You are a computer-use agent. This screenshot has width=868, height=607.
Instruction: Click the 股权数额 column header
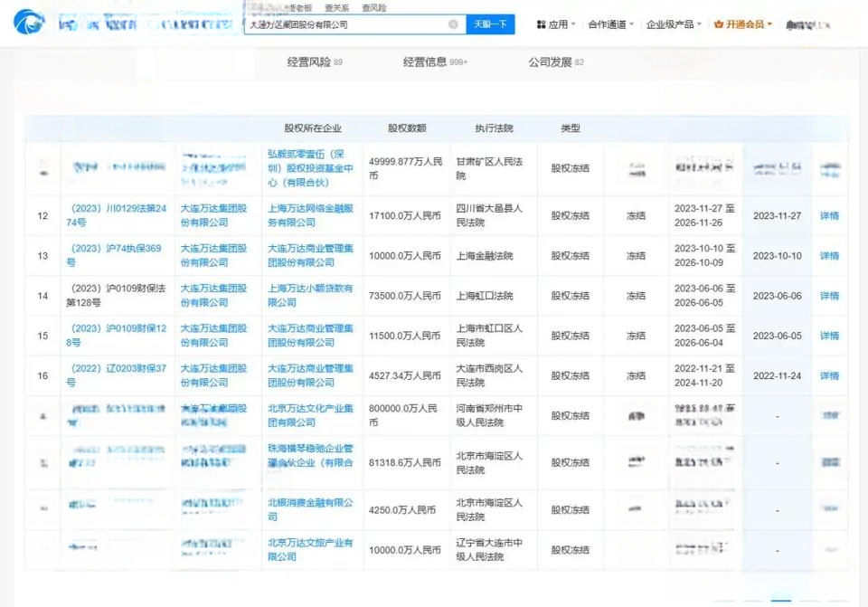407,128
